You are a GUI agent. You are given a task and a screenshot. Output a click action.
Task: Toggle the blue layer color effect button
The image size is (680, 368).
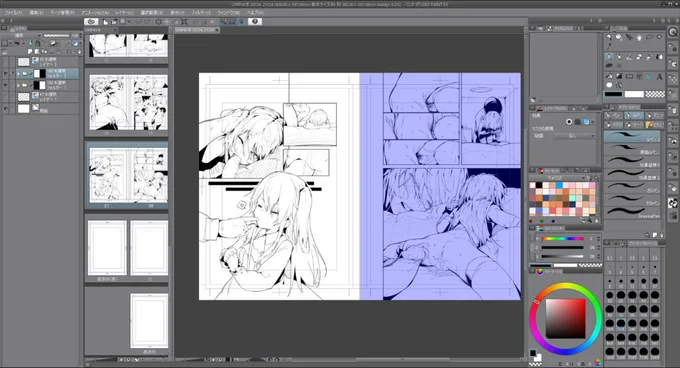click(586, 122)
